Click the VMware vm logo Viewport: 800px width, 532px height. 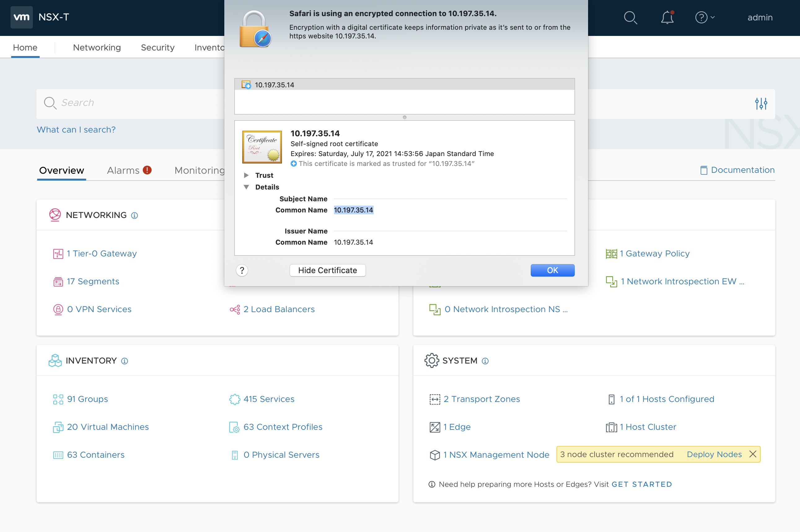21,17
